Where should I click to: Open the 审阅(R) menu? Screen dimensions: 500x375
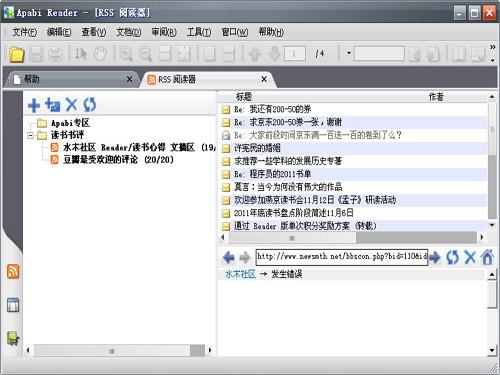pyautogui.click(x=164, y=32)
